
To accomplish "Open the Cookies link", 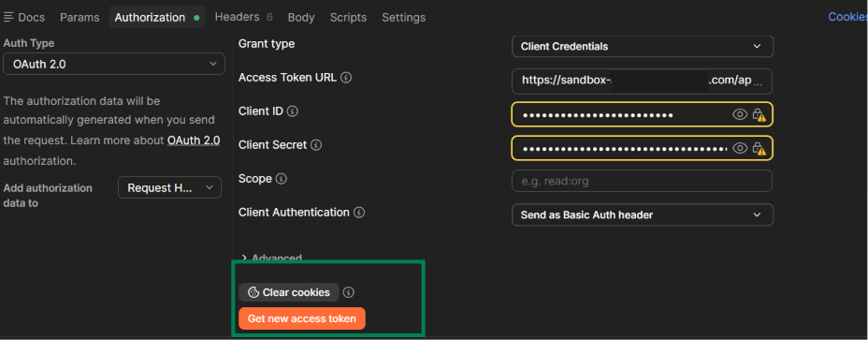I will click(847, 17).
